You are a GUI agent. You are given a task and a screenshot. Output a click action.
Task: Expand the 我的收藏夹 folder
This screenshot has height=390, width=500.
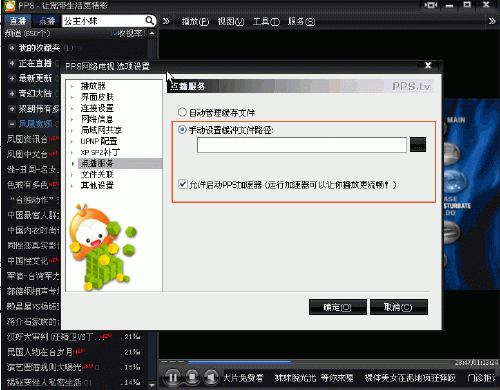click(12, 48)
